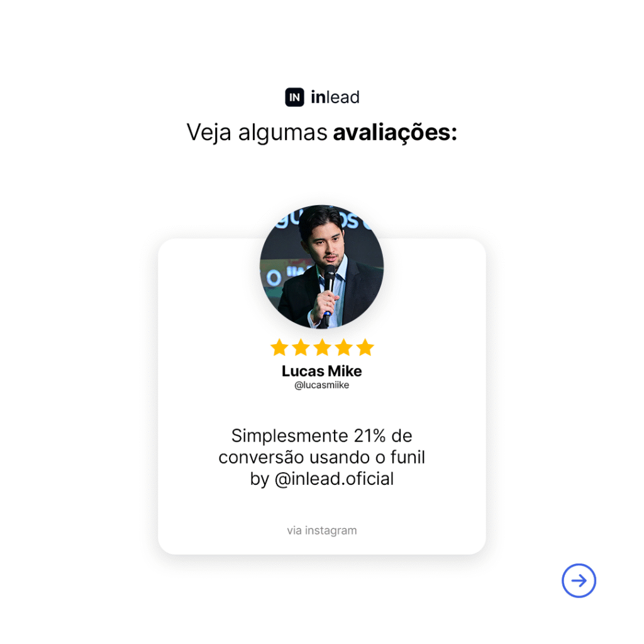Click the conversão usando o funil line
The image size is (644, 644).
tap(321, 457)
